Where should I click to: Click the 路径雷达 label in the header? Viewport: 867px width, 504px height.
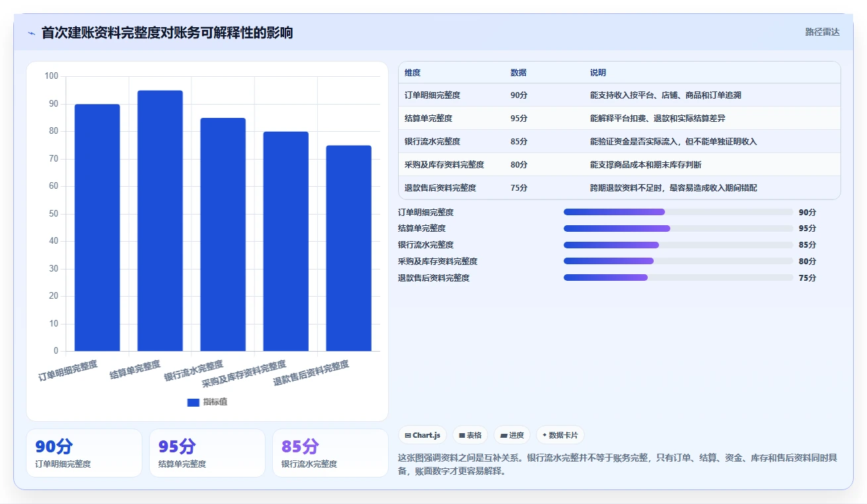(822, 32)
